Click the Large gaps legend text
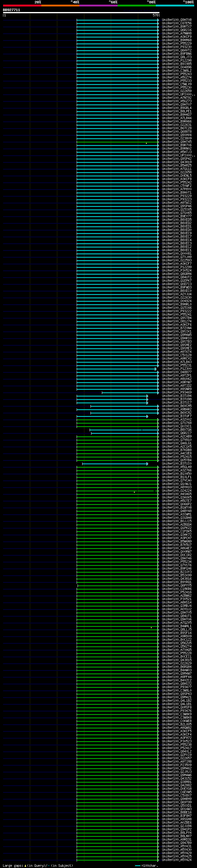 [13, 866]
